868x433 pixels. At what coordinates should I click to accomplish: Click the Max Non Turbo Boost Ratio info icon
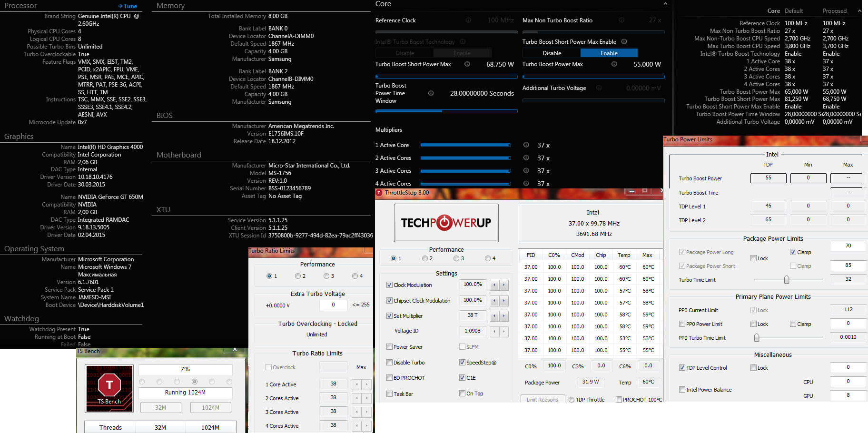[x=621, y=20]
